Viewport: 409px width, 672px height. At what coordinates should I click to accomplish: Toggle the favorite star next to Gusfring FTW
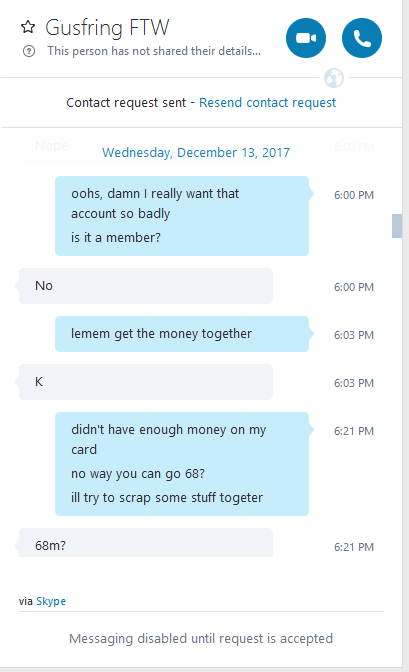(28, 27)
